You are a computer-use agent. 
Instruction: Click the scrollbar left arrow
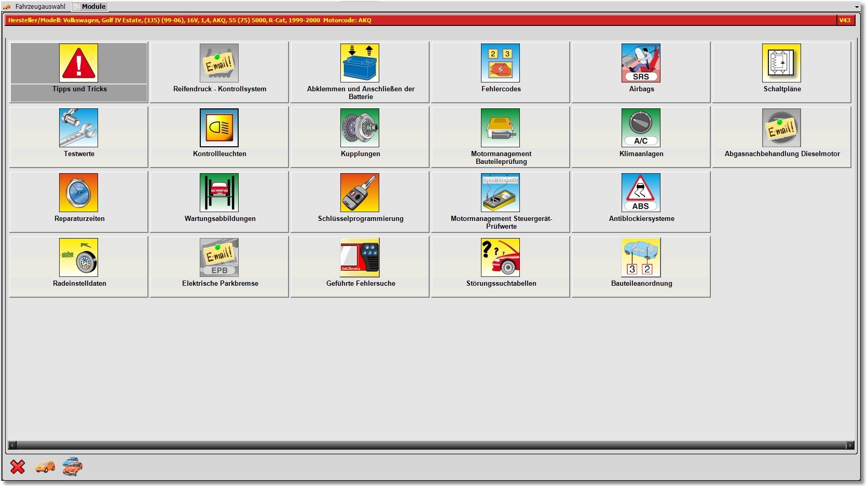pos(12,445)
